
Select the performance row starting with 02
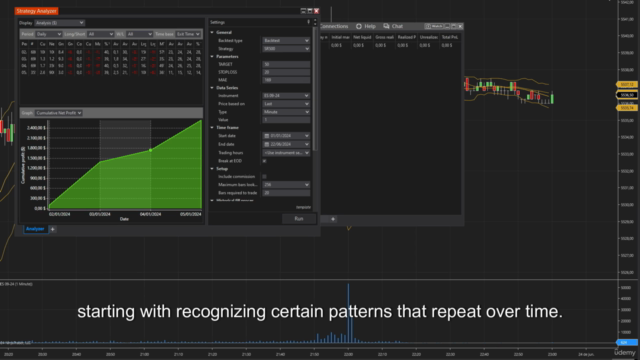[x=111, y=52]
